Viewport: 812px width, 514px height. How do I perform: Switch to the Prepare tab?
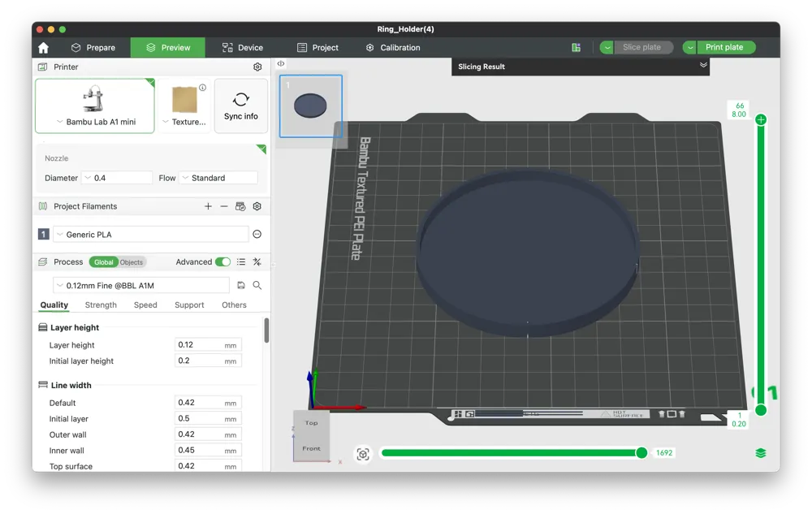(93, 48)
